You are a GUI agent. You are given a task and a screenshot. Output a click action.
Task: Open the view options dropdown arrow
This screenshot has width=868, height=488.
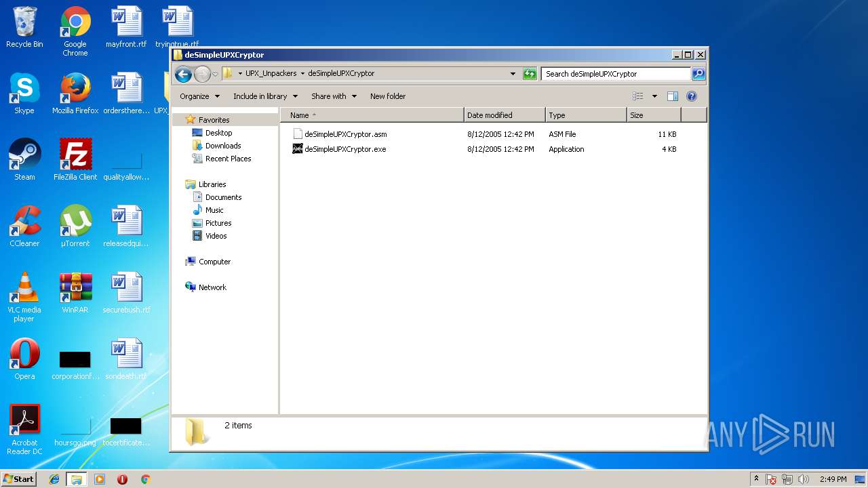[654, 96]
